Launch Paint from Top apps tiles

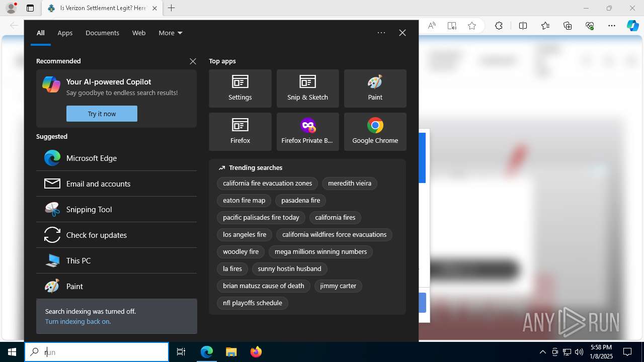coord(375,88)
